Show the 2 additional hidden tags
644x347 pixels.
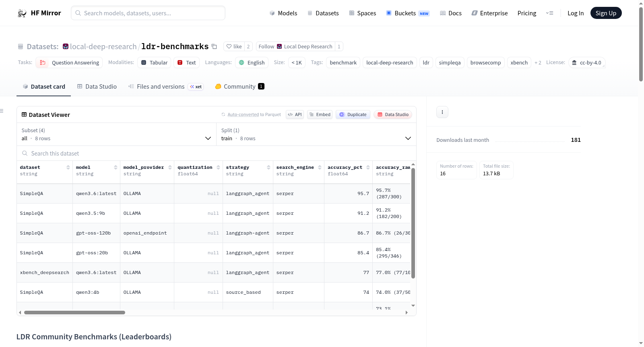coord(538,62)
